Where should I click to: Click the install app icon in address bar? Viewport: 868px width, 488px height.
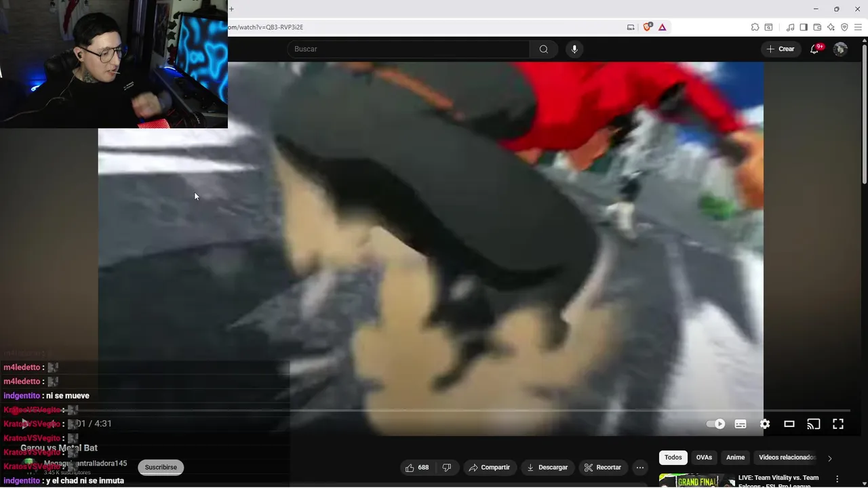point(631,27)
